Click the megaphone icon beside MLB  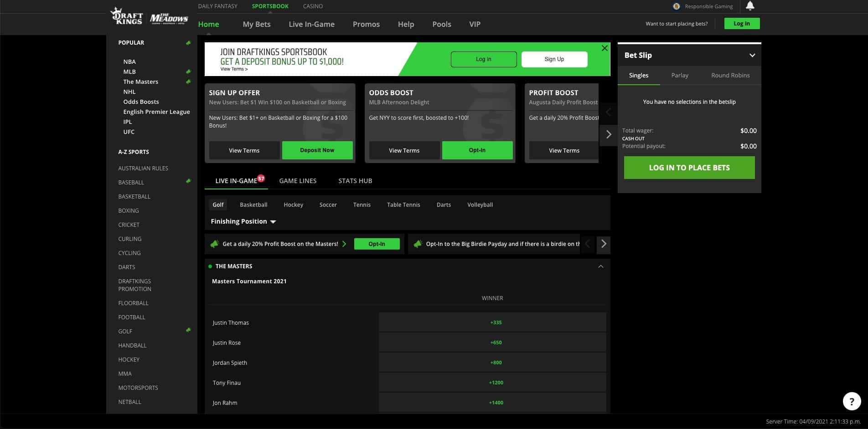coord(188,71)
